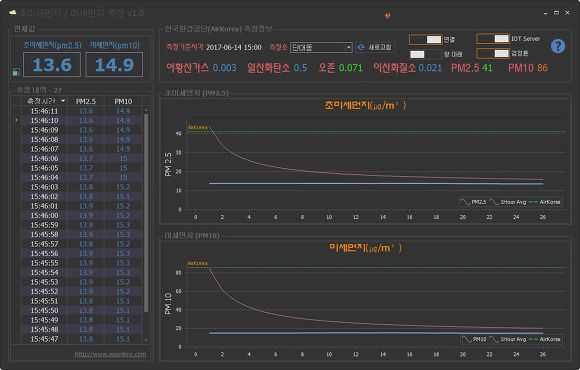580x370 pixels.
Task: Select the row with time 15:46:06
Action: 81,158
